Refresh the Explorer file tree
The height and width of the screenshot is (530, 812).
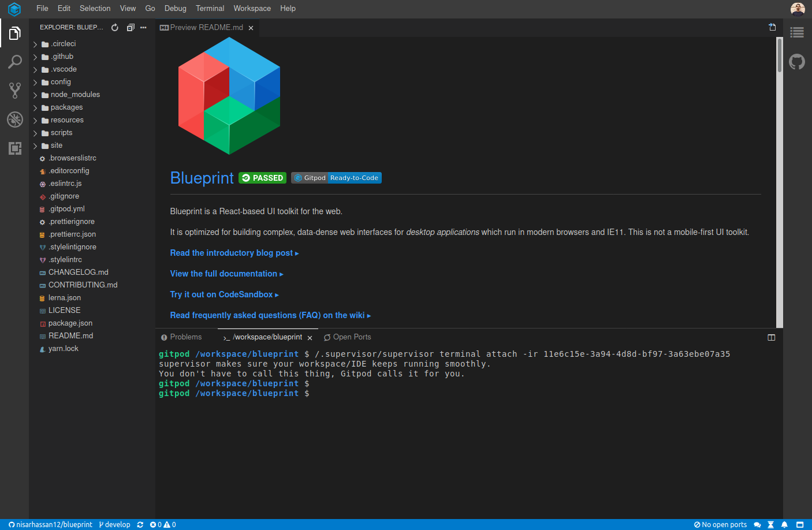[114, 27]
